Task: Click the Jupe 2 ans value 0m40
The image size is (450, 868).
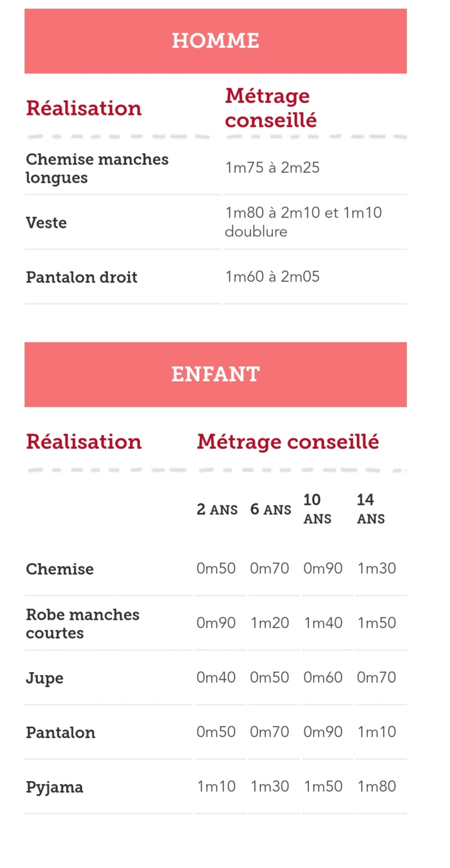Action: pos(216,677)
